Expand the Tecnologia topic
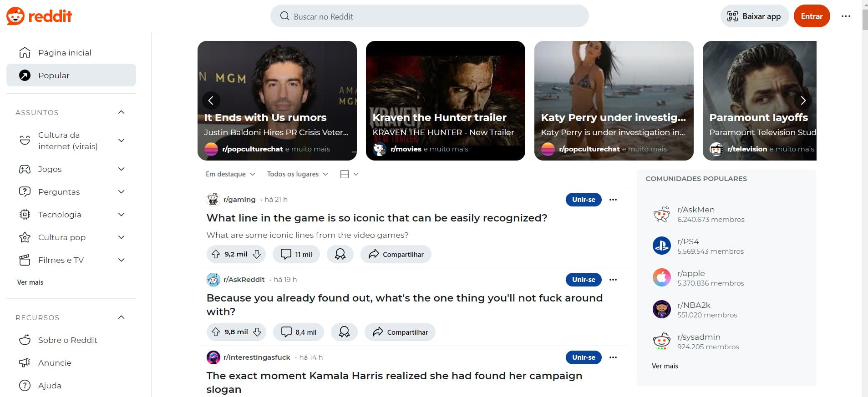The height and width of the screenshot is (397, 868). pos(121,215)
